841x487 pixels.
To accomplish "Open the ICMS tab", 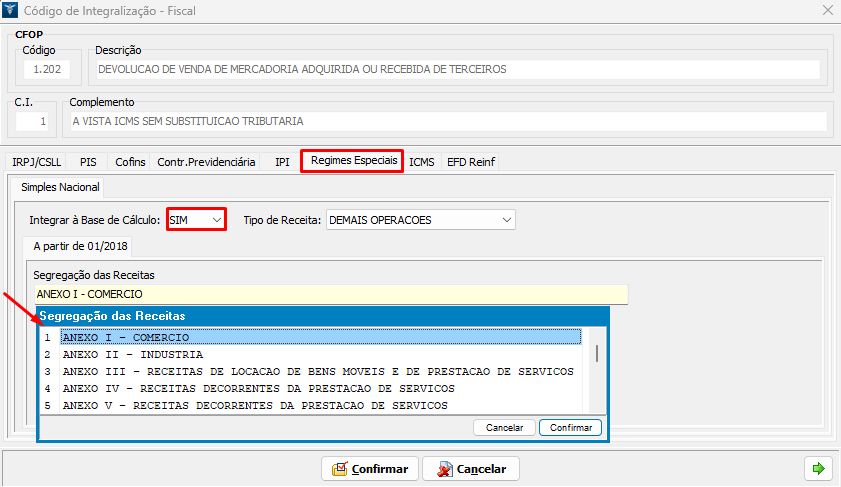I will click(x=422, y=162).
